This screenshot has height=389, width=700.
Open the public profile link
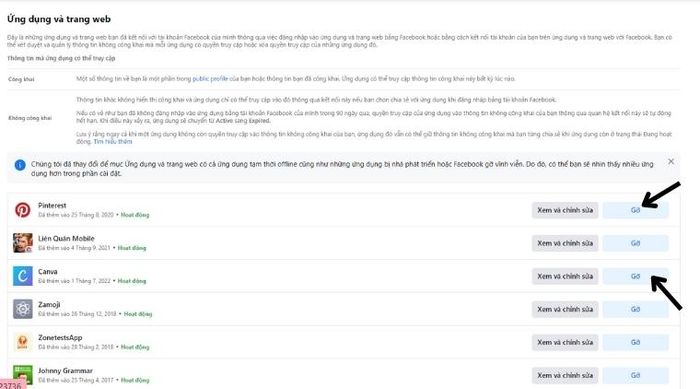(x=210, y=79)
